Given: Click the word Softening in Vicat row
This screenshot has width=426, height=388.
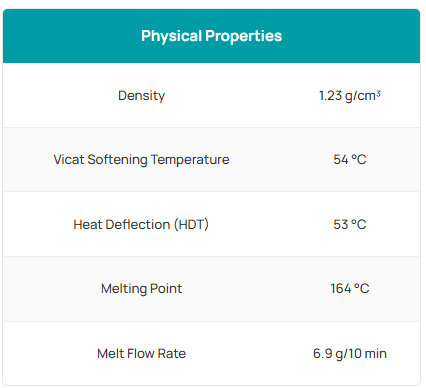Looking at the screenshot, I should tap(117, 160).
